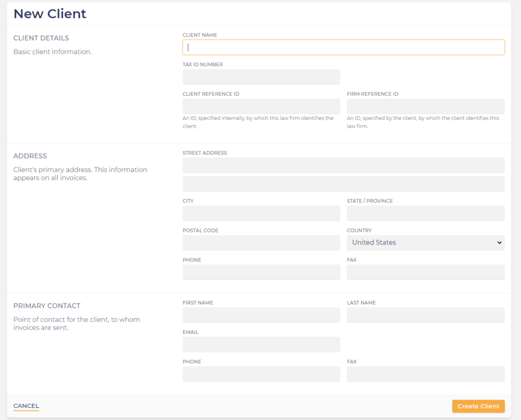The width and height of the screenshot is (521, 420).
Task: Click the Email input field
Action: coord(261,345)
